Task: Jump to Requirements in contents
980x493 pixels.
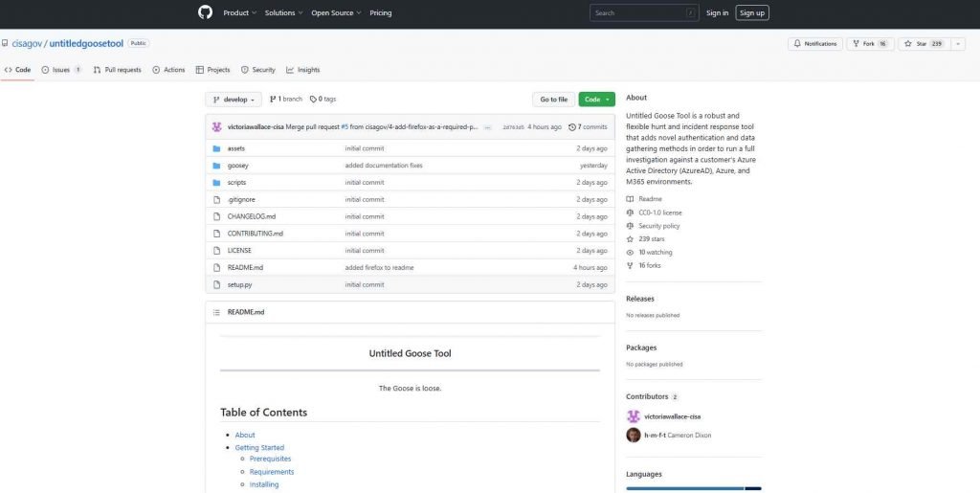Action: coord(271,472)
